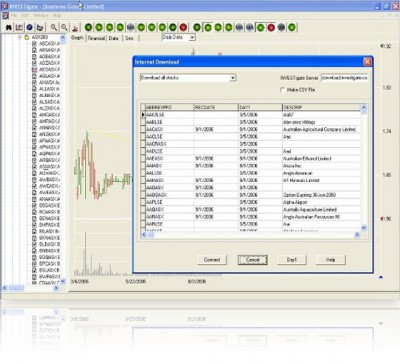Click the Cancel button
Screen dimensions: 400x364
[253, 260]
